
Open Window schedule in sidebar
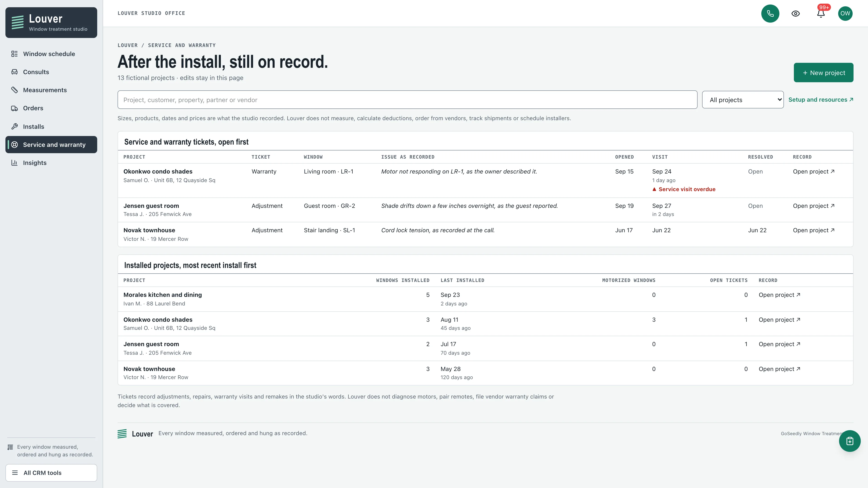point(51,54)
